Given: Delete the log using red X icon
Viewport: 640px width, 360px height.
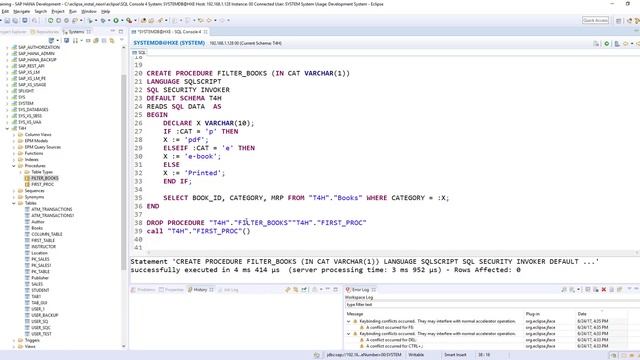Looking at the screenshot, I should (604, 289).
